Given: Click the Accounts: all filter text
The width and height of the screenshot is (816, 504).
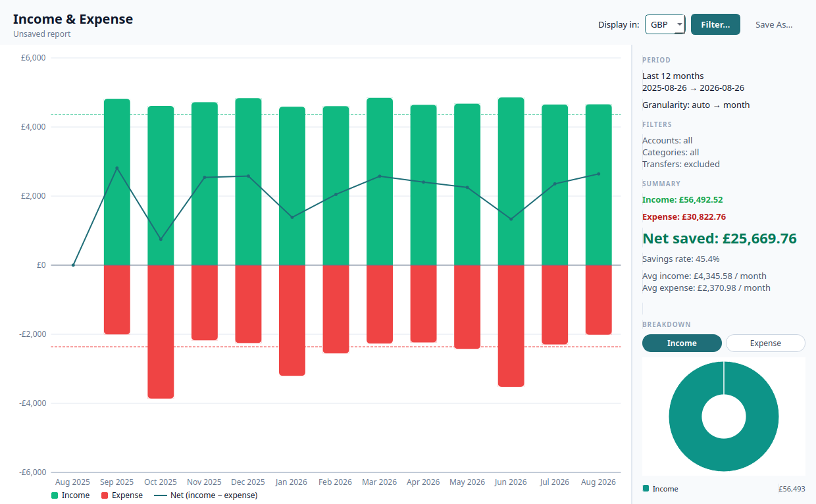Looking at the screenshot, I should tap(667, 140).
